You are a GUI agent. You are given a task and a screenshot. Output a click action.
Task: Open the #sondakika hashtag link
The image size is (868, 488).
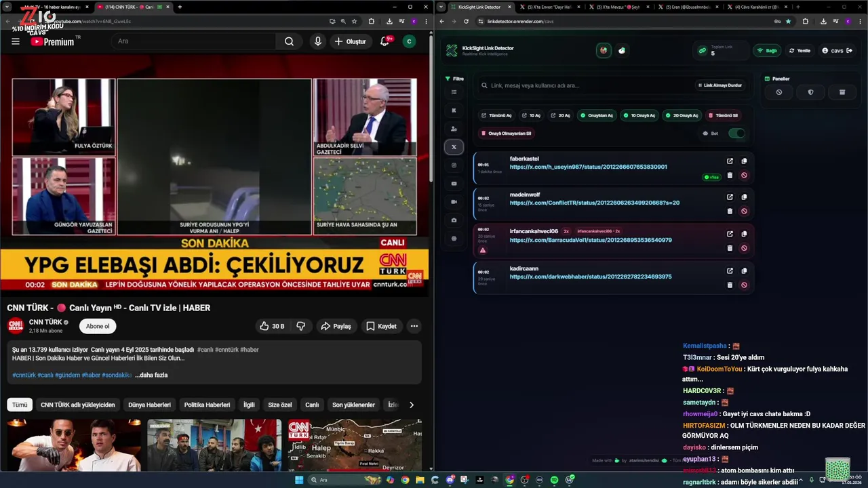pos(117,375)
